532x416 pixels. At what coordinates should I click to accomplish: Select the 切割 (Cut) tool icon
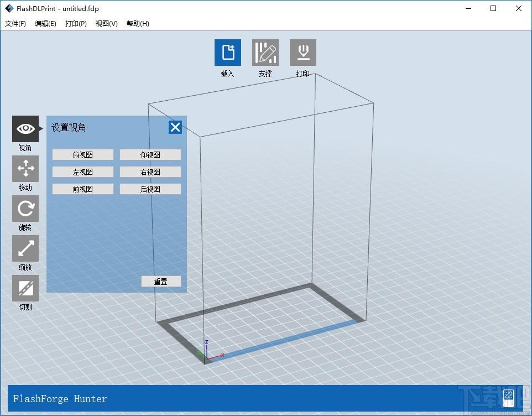point(25,288)
